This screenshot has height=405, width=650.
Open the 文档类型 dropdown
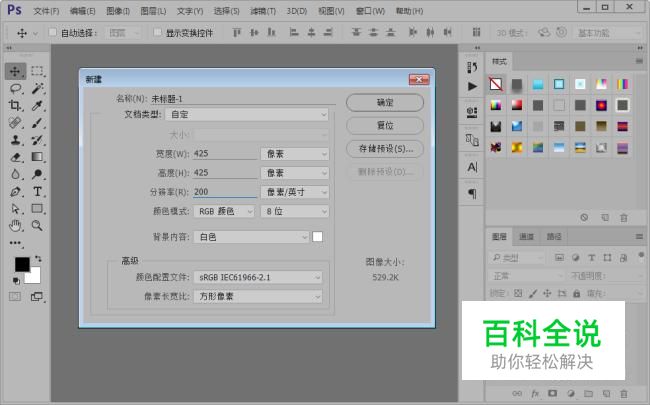(x=247, y=114)
